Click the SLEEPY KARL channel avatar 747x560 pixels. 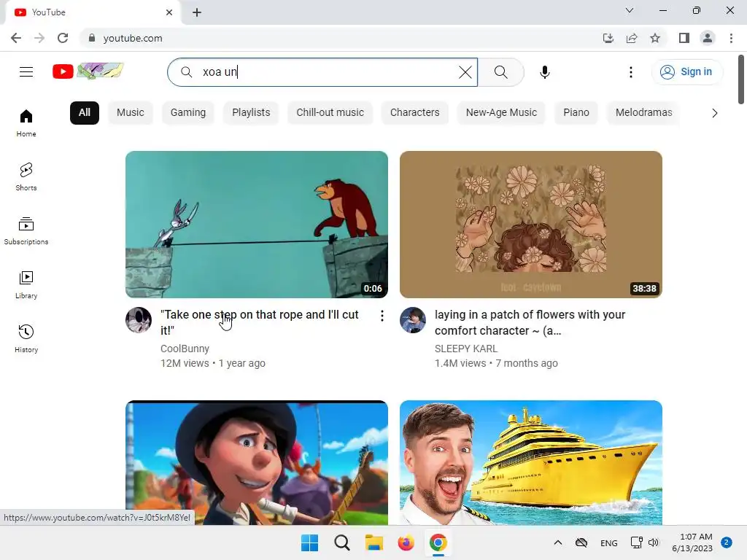413,320
